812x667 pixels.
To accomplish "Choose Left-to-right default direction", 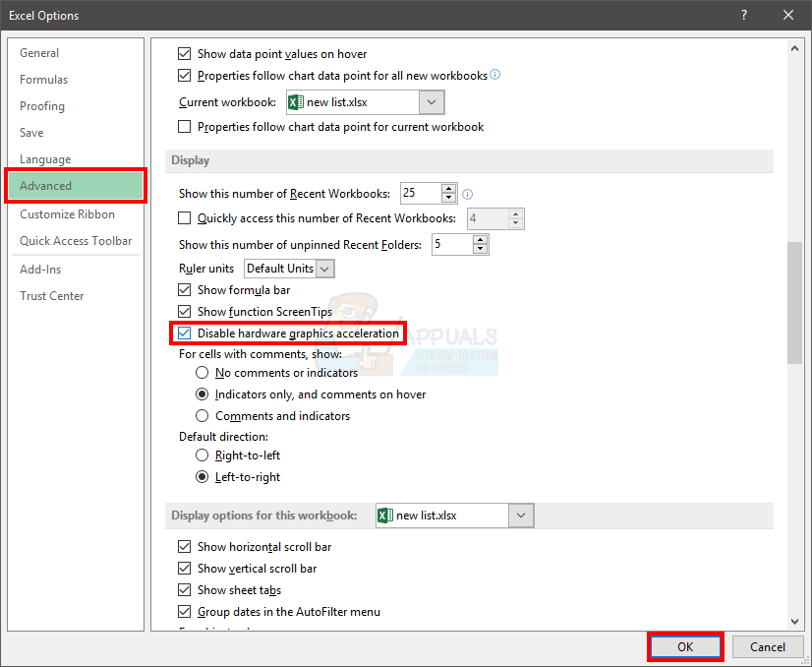I will [202, 477].
